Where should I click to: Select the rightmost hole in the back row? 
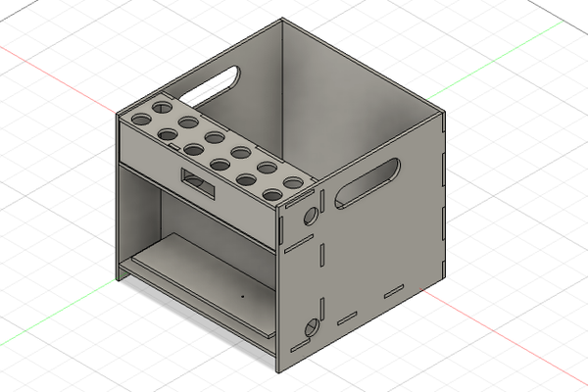pyautogui.click(x=292, y=182)
